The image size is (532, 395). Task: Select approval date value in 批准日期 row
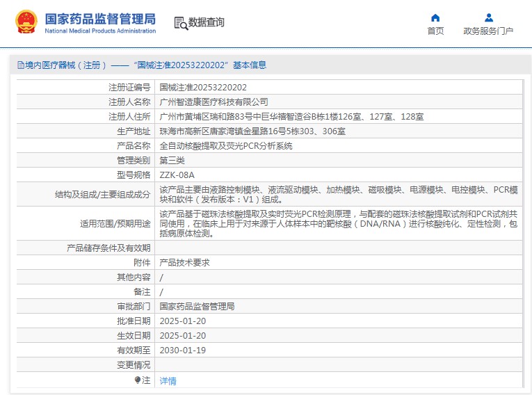point(182,321)
